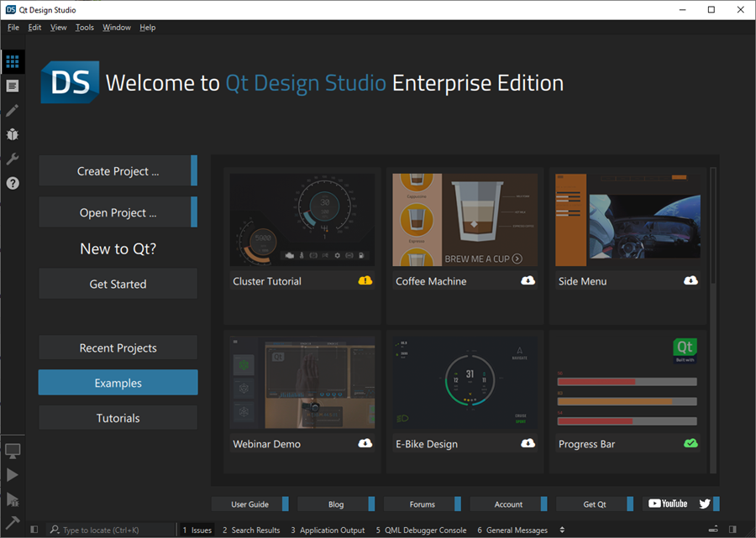The width and height of the screenshot is (756, 538).
Task: Run the project with the play icon
Action: 12,475
